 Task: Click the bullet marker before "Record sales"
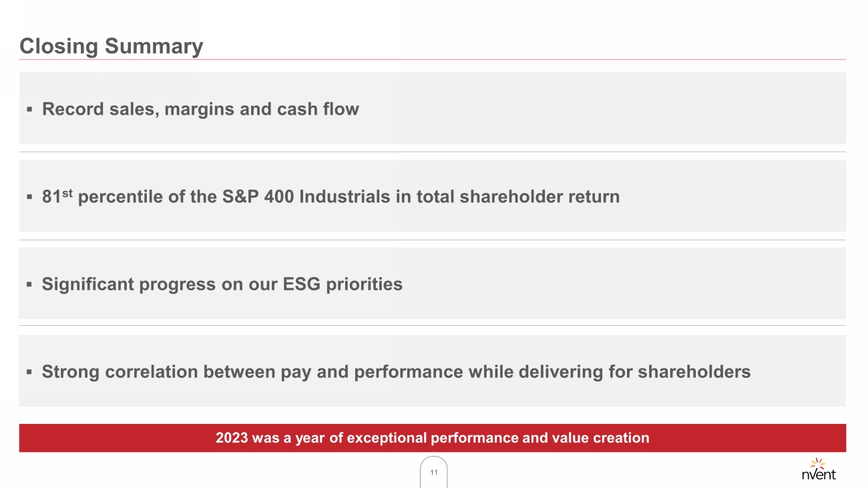coord(29,109)
